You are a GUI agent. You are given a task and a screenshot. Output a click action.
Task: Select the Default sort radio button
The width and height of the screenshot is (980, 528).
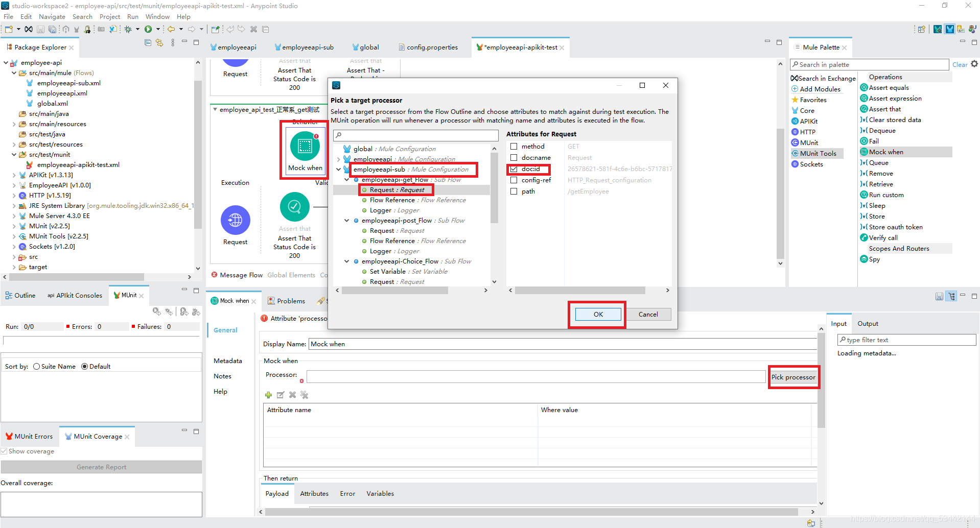point(85,367)
